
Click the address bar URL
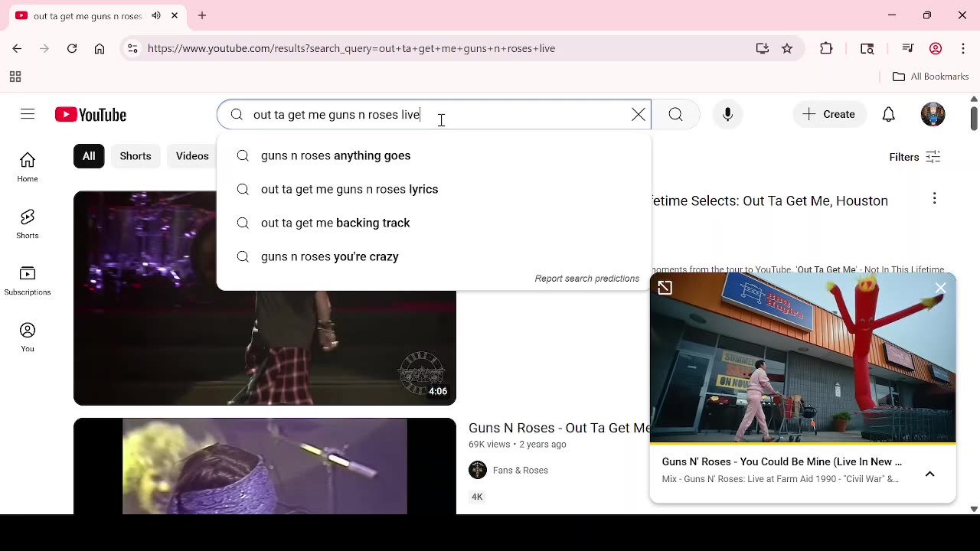click(351, 48)
